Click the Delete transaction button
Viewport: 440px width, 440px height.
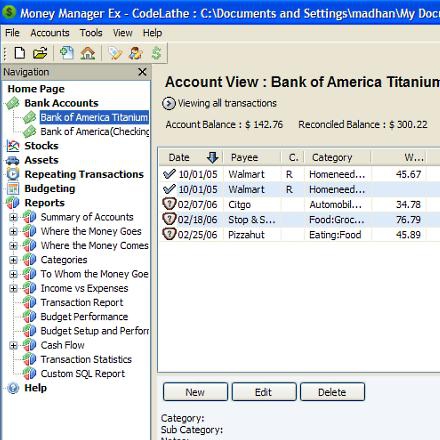tap(332, 392)
